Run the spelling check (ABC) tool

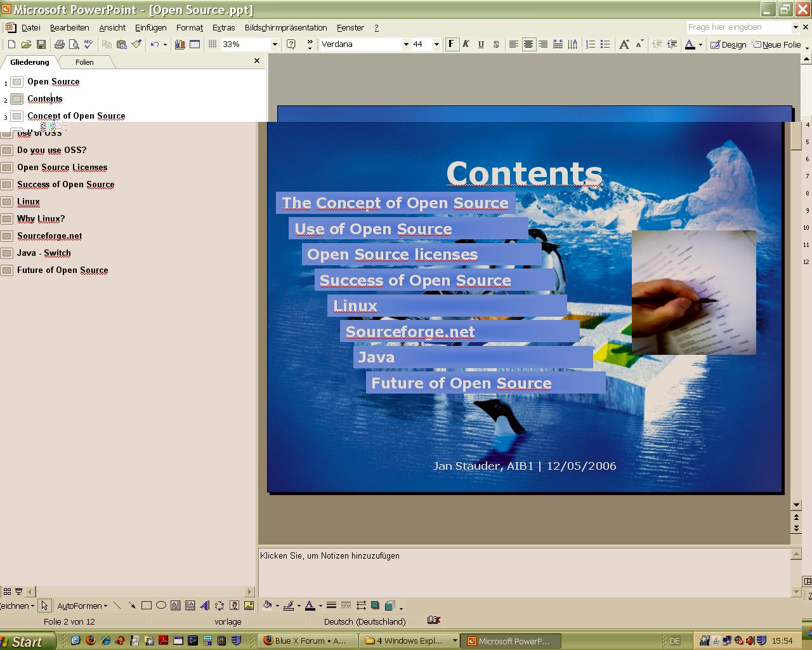coord(89,44)
